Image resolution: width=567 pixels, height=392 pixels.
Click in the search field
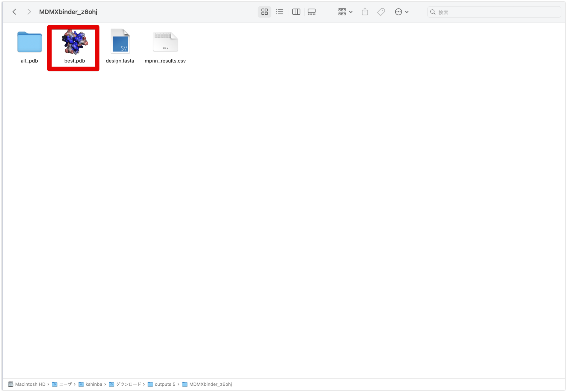496,12
